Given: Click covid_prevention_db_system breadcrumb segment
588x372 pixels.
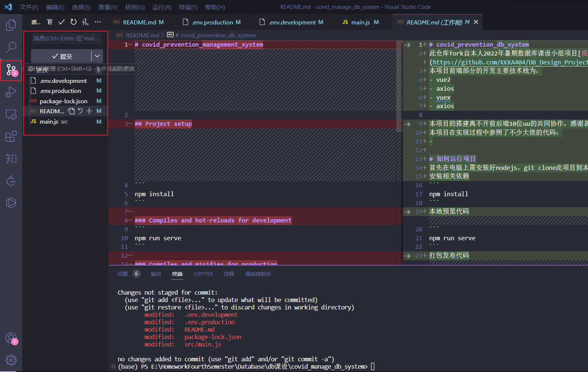Looking at the screenshot, I should pyautogui.click(x=215, y=35).
